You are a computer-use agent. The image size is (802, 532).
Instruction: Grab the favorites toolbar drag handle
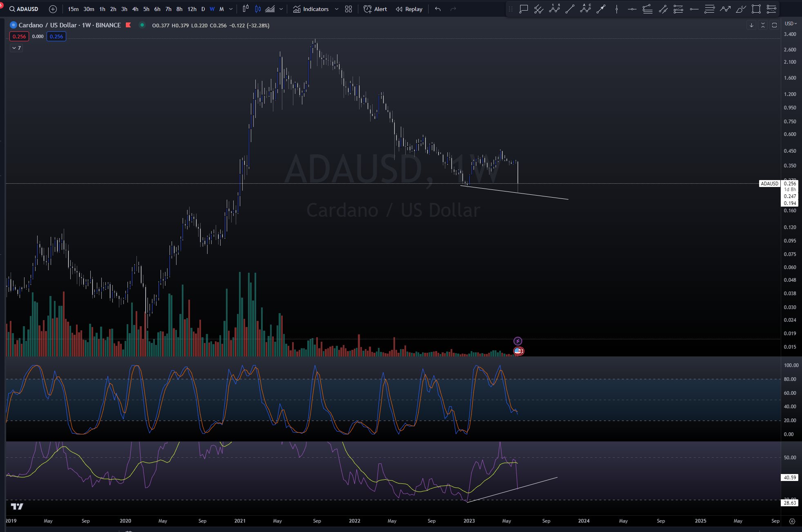click(x=510, y=9)
